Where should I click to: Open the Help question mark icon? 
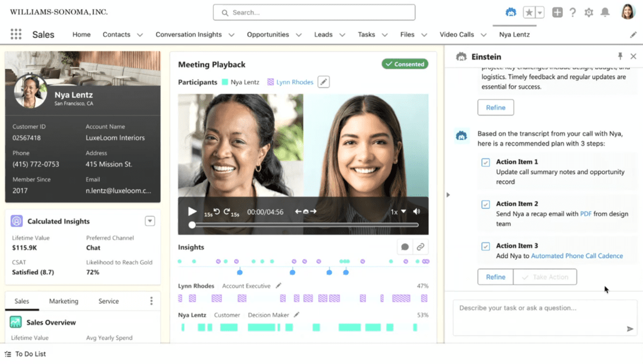click(573, 12)
